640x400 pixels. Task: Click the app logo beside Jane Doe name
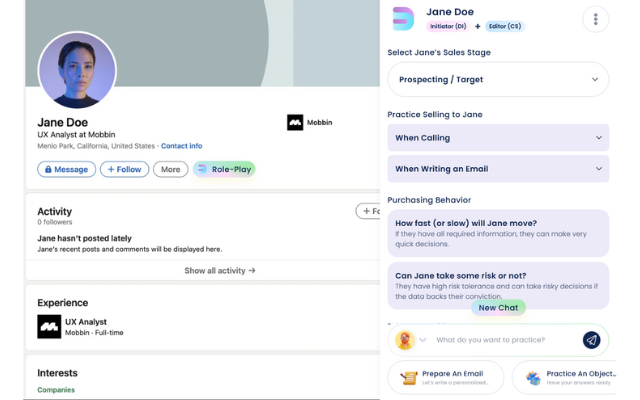[403, 19]
